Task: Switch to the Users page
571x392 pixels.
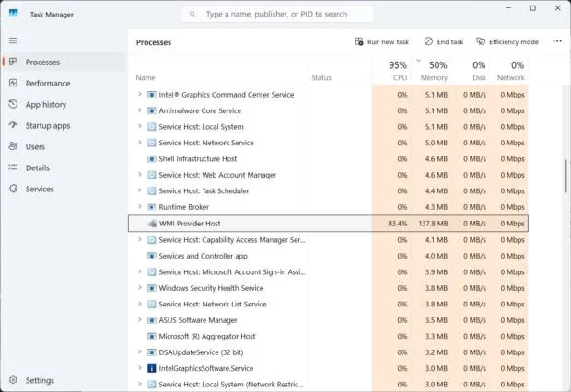Action: click(64, 146)
